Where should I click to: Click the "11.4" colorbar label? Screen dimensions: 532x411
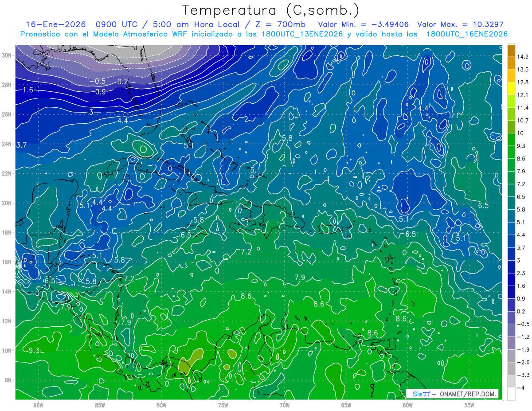pos(523,108)
